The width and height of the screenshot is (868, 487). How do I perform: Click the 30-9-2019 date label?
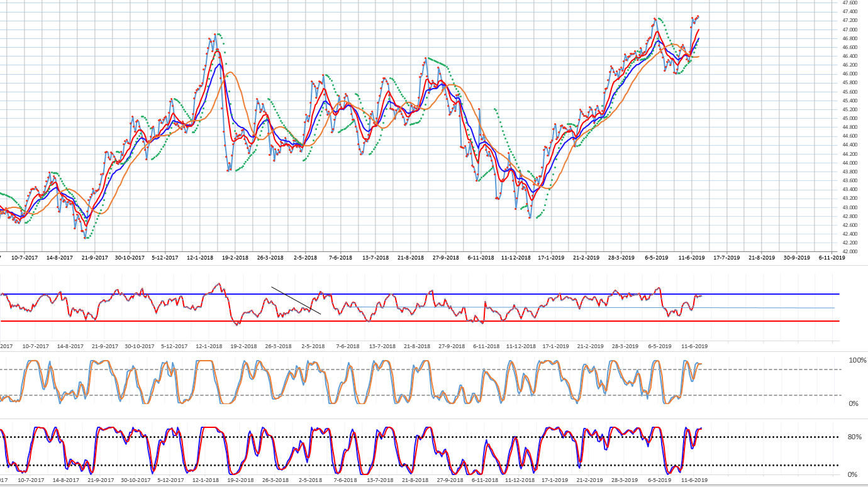[796, 258]
